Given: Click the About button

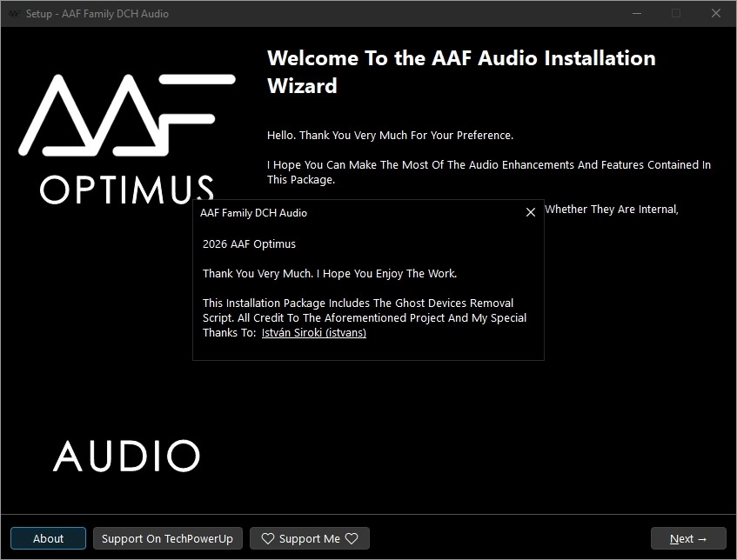Looking at the screenshot, I should 48,538.
